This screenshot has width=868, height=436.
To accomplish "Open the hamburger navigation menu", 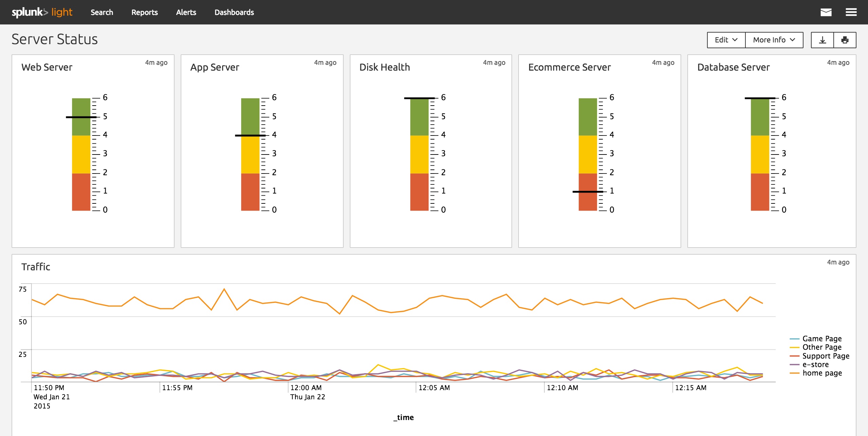I will 851,12.
